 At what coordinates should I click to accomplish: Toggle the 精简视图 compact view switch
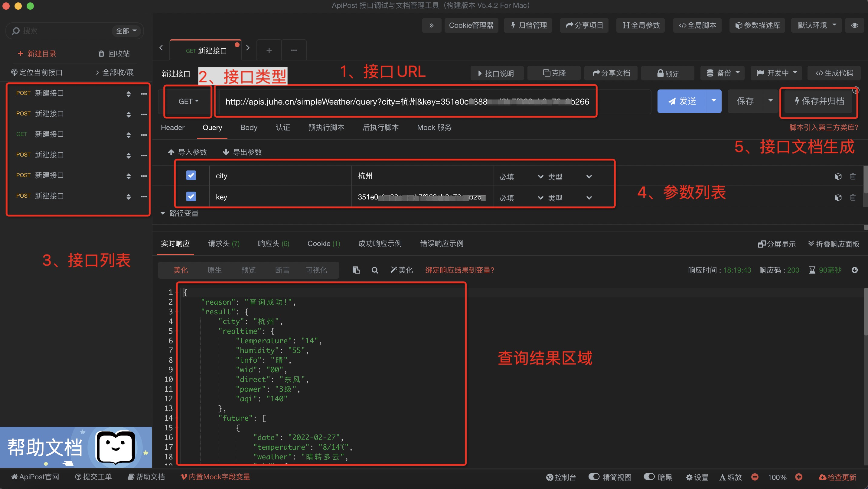594,477
